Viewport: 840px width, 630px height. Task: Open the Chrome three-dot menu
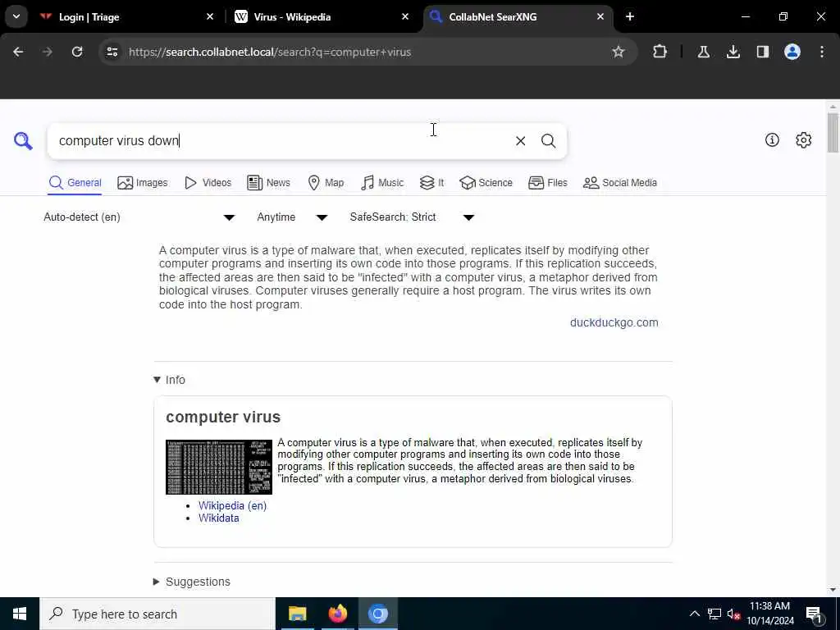pyautogui.click(x=822, y=52)
